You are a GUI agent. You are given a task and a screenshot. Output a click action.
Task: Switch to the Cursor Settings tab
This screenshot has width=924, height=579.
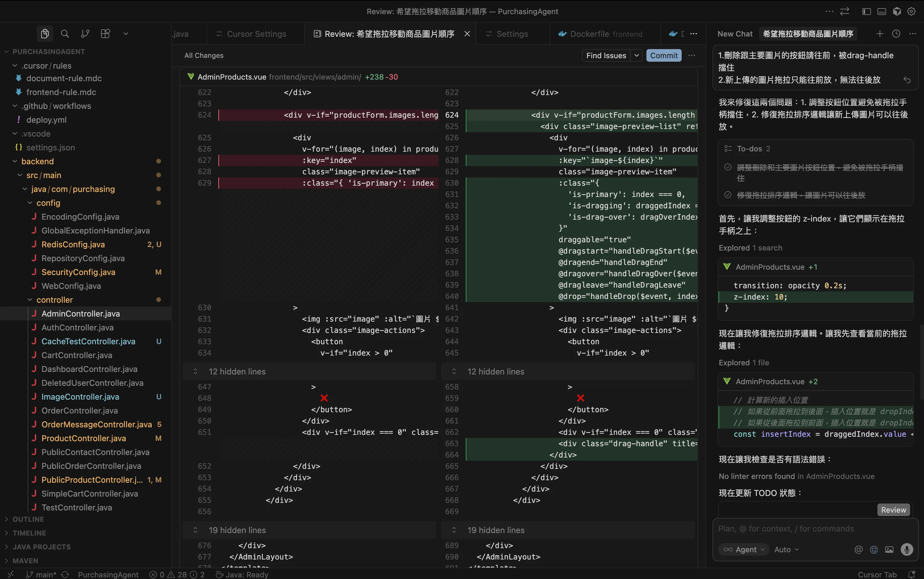pyautogui.click(x=256, y=34)
